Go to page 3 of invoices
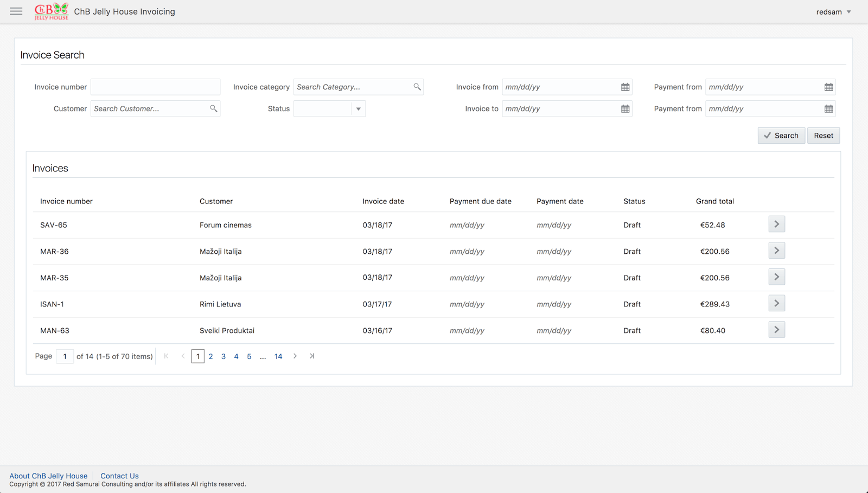This screenshot has width=868, height=493. (x=224, y=357)
